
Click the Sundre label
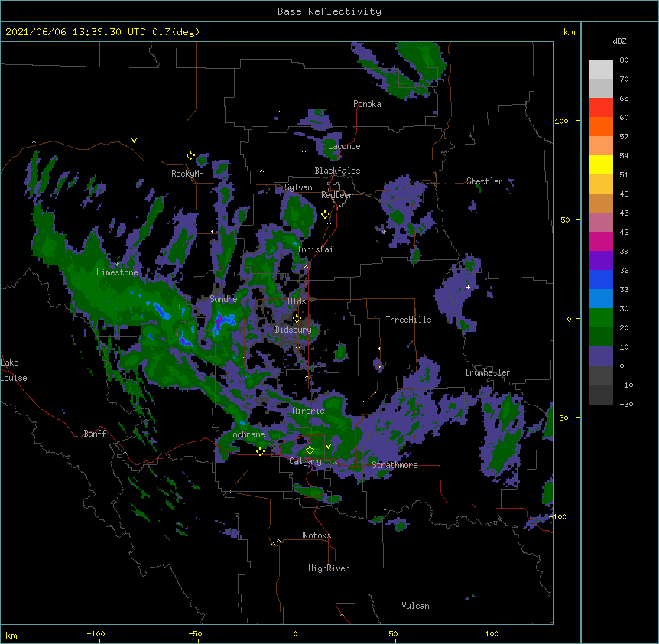click(223, 299)
